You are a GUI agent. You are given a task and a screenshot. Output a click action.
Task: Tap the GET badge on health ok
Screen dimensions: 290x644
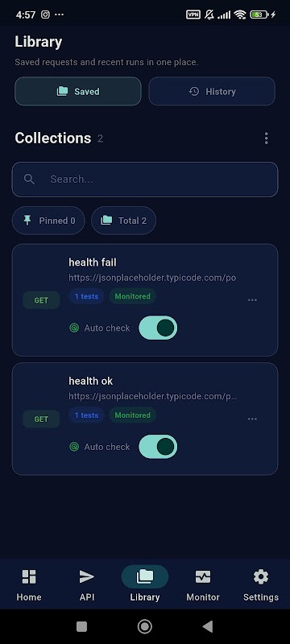coord(41,419)
